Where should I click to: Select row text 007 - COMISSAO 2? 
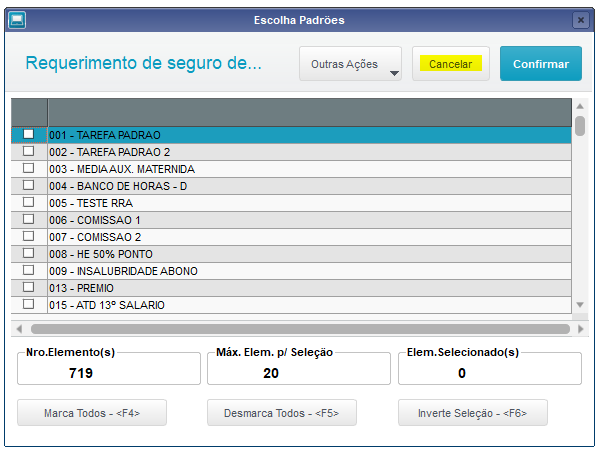[x=95, y=237]
